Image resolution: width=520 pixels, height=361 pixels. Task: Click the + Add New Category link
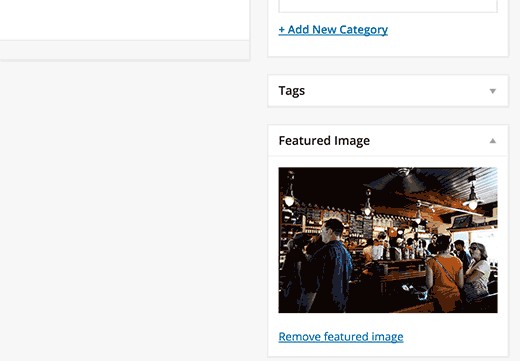tap(333, 30)
